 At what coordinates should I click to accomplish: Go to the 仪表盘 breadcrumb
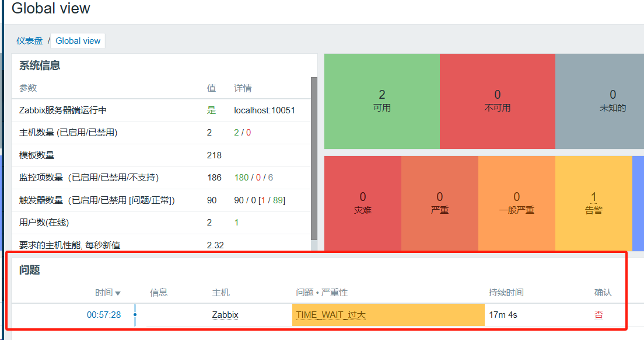[30, 41]
